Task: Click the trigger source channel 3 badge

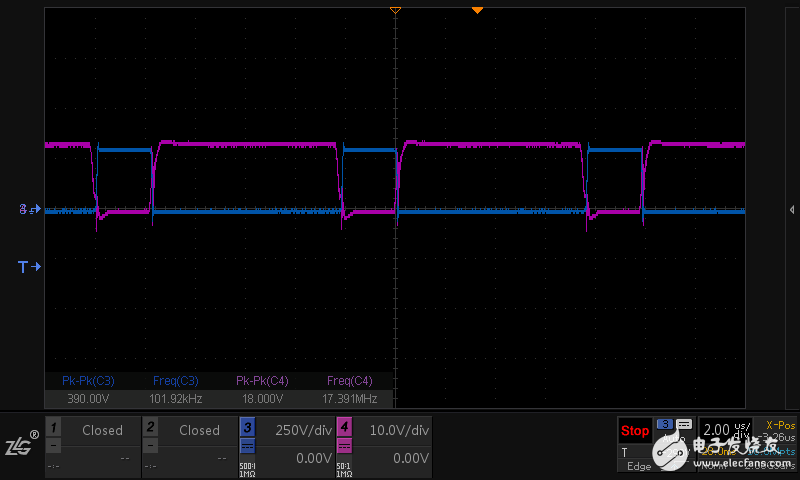Action: tap(665, 424)
